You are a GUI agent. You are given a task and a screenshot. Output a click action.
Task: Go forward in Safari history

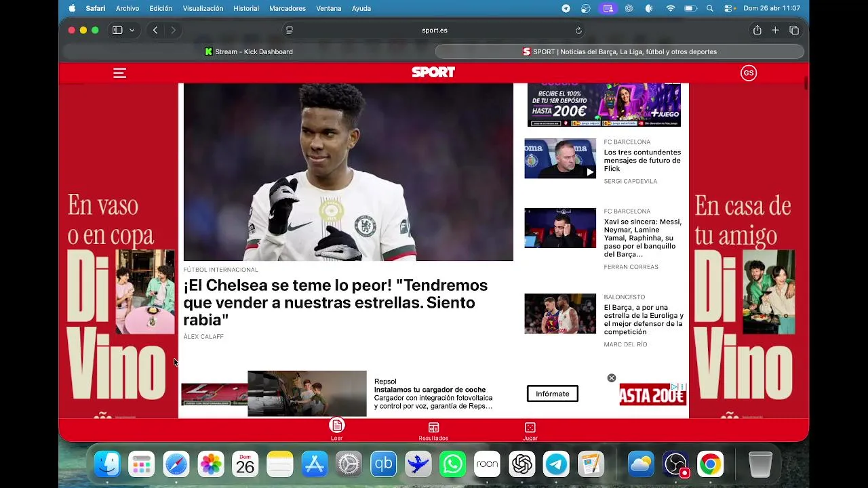[173, 30]
